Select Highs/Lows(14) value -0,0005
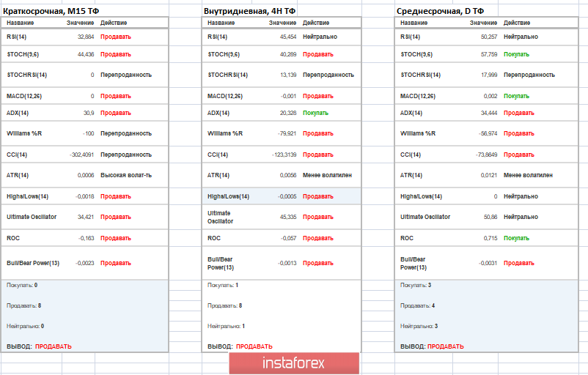Image resolution: width=588 pixels, height=375 pixels. 287,196
